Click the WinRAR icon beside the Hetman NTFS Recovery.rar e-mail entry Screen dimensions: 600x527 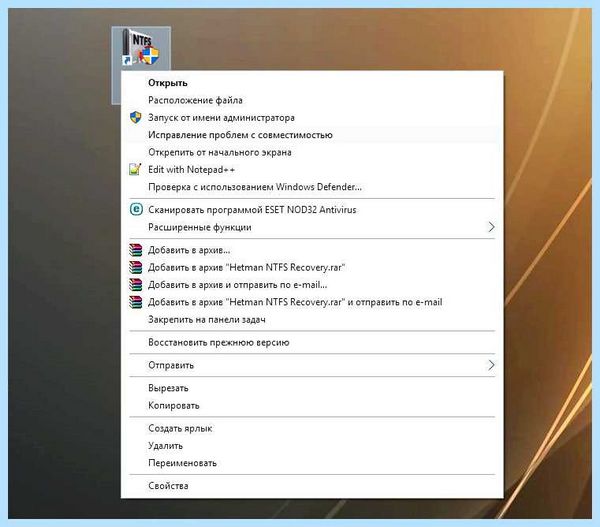(x=135, y=302)
